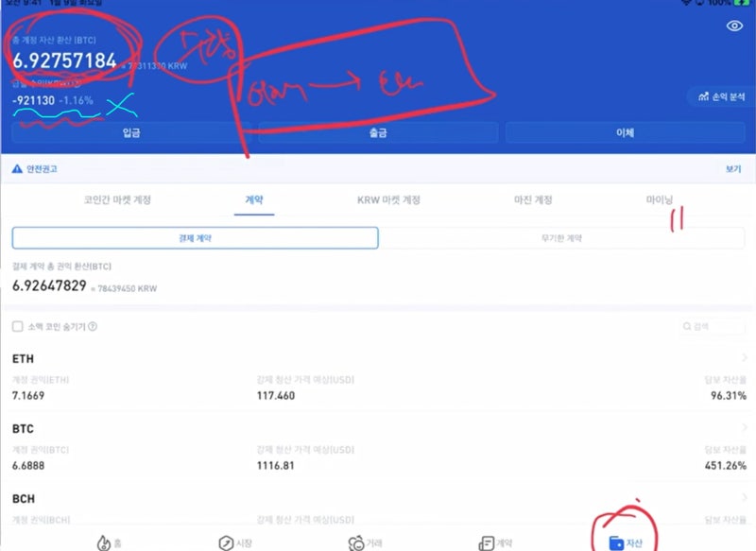Click the 입금 deposit button
The image size is (756, 551).
[131, 132]
